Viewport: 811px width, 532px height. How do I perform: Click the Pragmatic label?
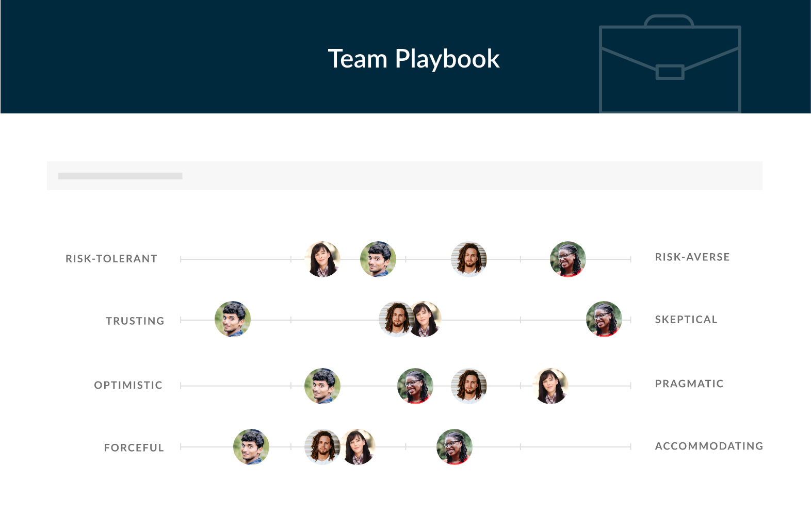point(689,384)
